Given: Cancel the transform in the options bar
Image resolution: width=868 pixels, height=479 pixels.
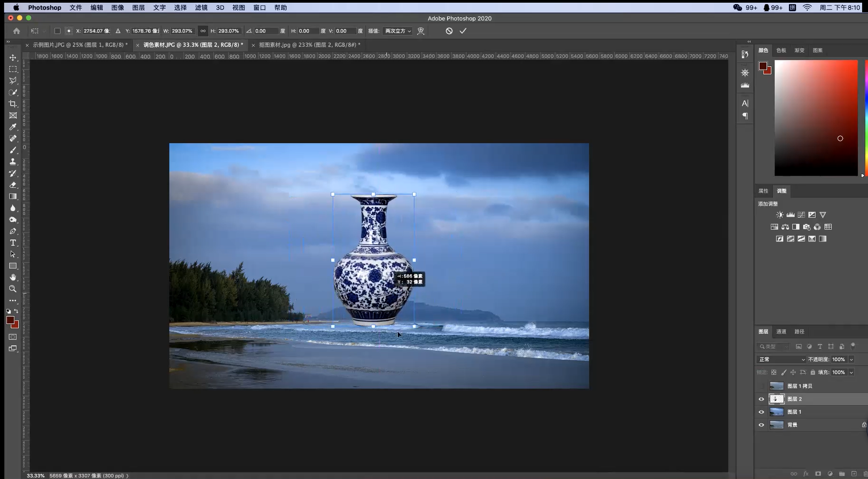Looking at the screenshot, I should tap(449, 31).
